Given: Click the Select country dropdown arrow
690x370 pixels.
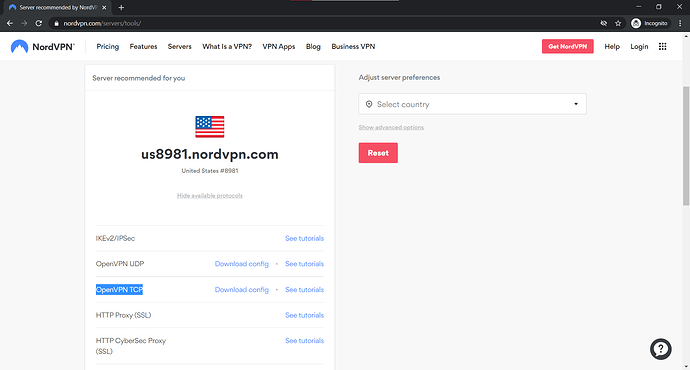Looking at the screenshot, I should click(x=576, y=104).
